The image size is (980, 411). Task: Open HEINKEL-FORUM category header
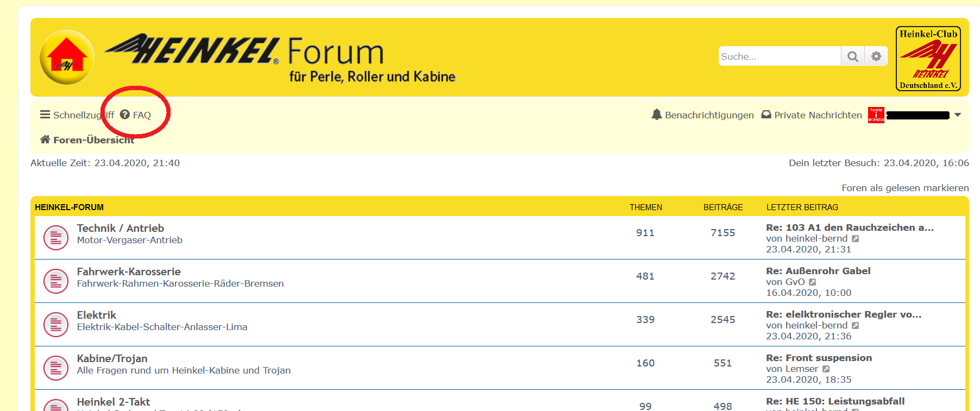click(x=69, y=207)
